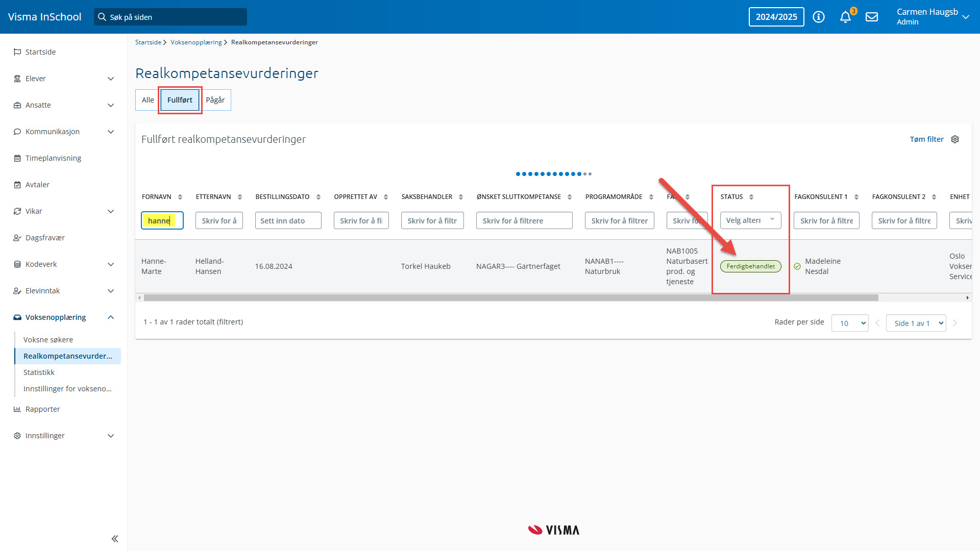This screenshot has height=551, width=980.
Task: Click the Bestillingsdato date filter
Action: (288, 220)
